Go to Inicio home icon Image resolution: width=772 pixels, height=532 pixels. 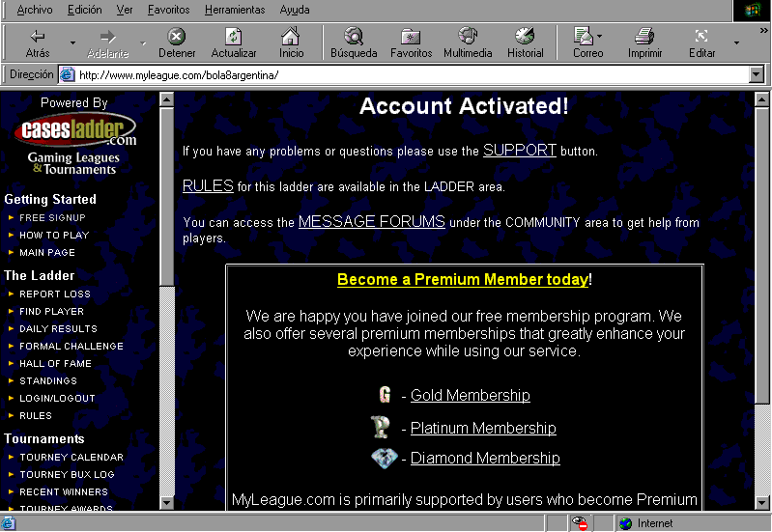pos(291,37)
